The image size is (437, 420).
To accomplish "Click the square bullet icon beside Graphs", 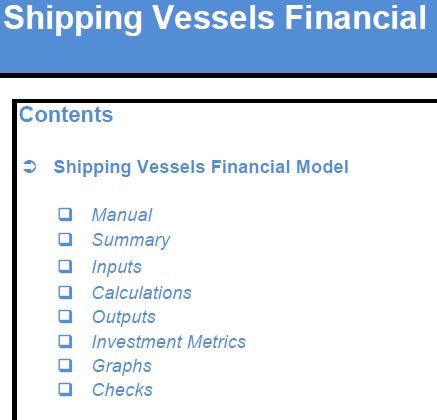I will pos(65,365).
